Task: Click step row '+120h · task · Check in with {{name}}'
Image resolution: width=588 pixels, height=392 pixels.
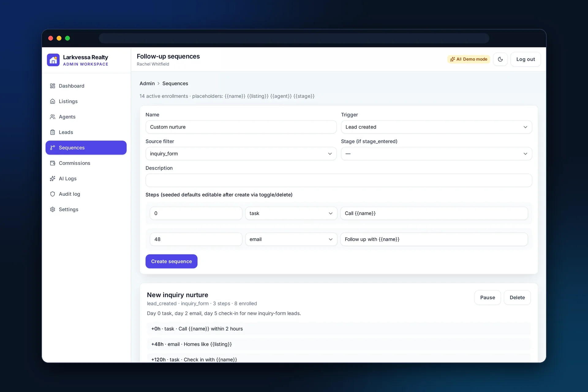Action: coord(339,358)
